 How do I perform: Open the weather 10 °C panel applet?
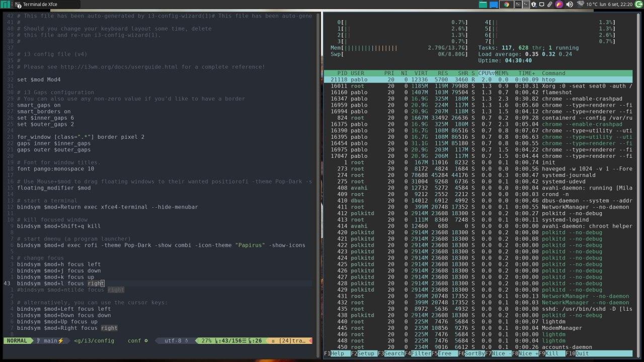tap(588, 5)
